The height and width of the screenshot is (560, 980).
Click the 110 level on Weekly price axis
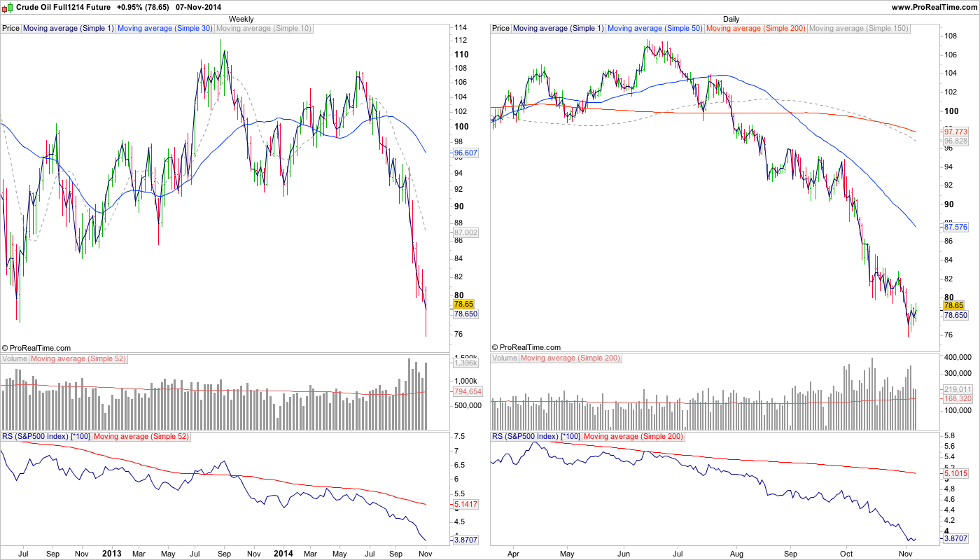(461, 55)
